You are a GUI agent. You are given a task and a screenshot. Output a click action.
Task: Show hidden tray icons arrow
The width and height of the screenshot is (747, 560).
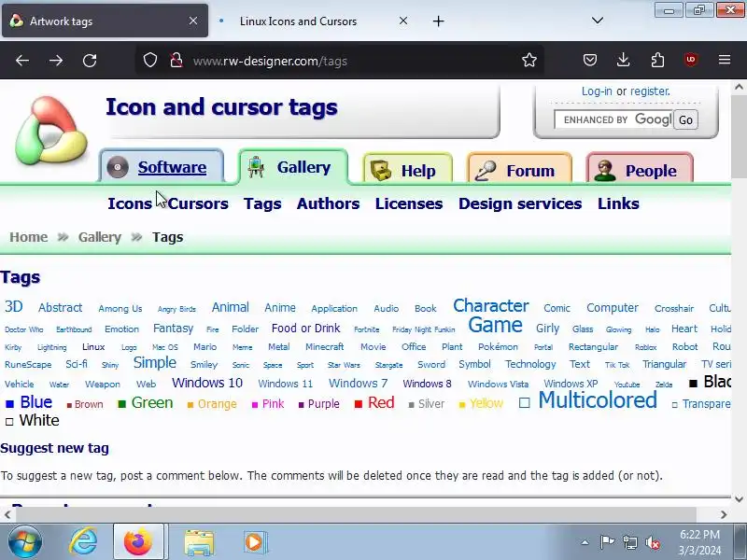[585, 542]
